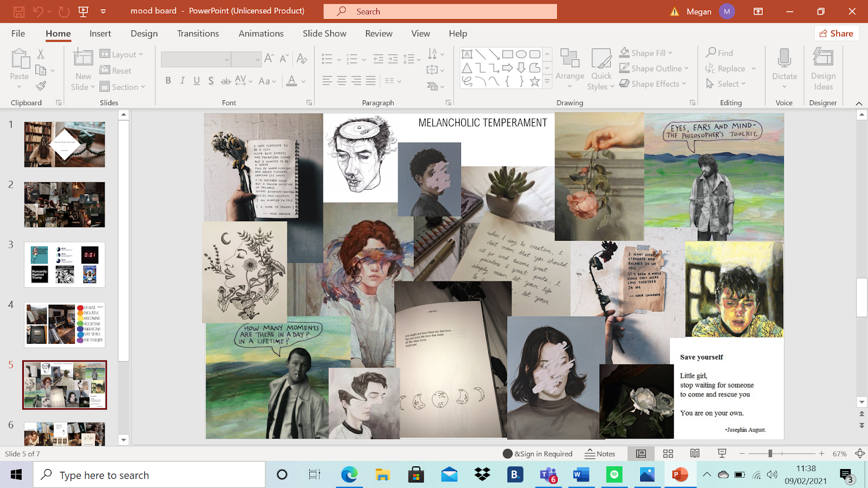Collapse the ribbon arrow
Viewport: 868px width, 488px height.
(859, 103)
